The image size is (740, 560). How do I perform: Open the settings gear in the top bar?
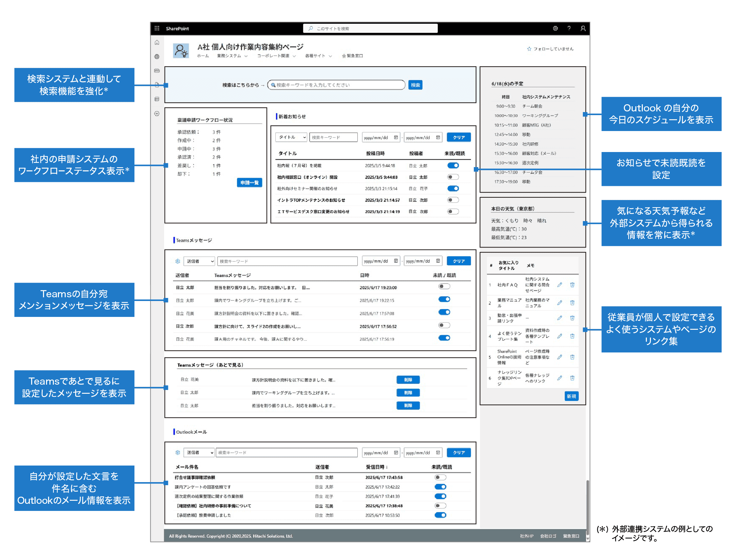[x=555, y=28]
